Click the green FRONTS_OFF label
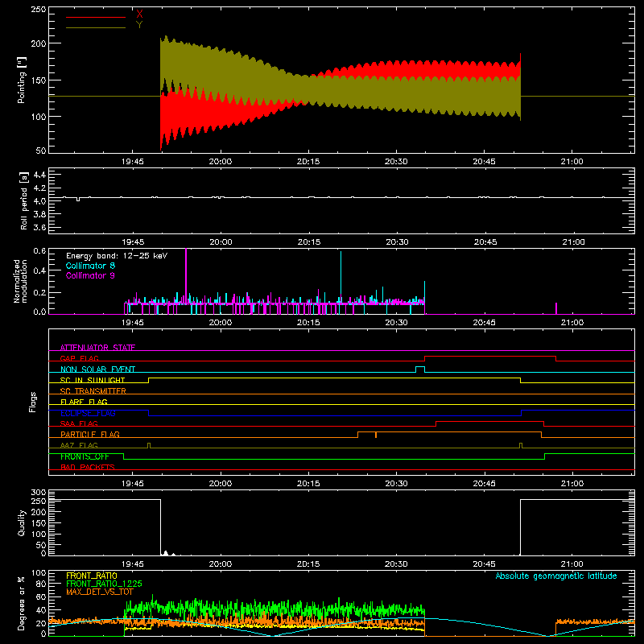Viewport: 644px width, 644px height. coord(85,456)
